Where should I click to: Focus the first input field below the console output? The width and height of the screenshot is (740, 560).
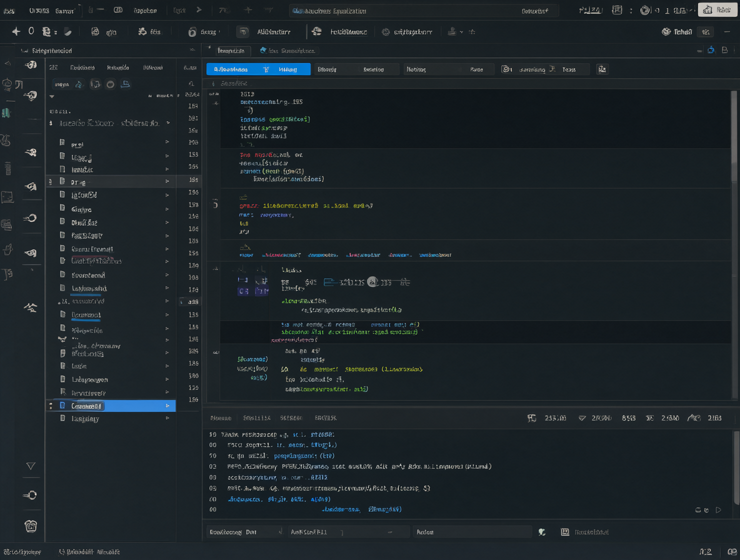click(x=246, y=532)
